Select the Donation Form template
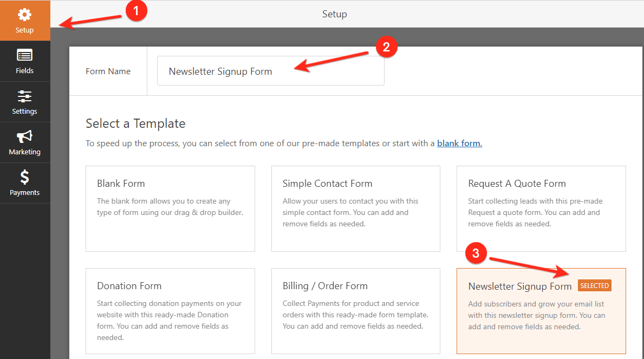The image size is (644, 359). [170, 311]
